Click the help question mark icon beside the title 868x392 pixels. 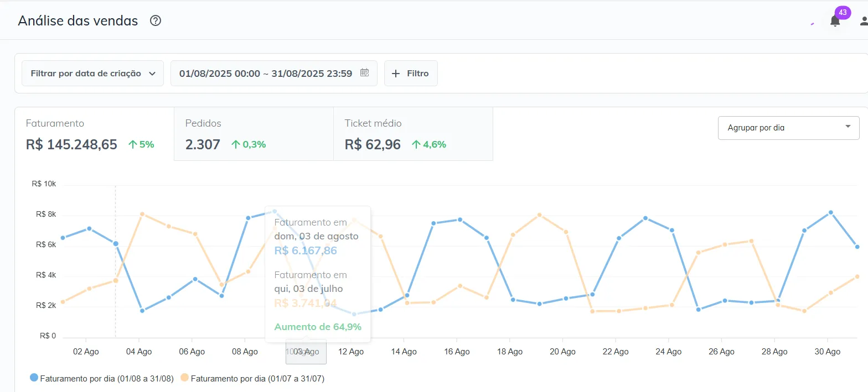coord(156,21)
